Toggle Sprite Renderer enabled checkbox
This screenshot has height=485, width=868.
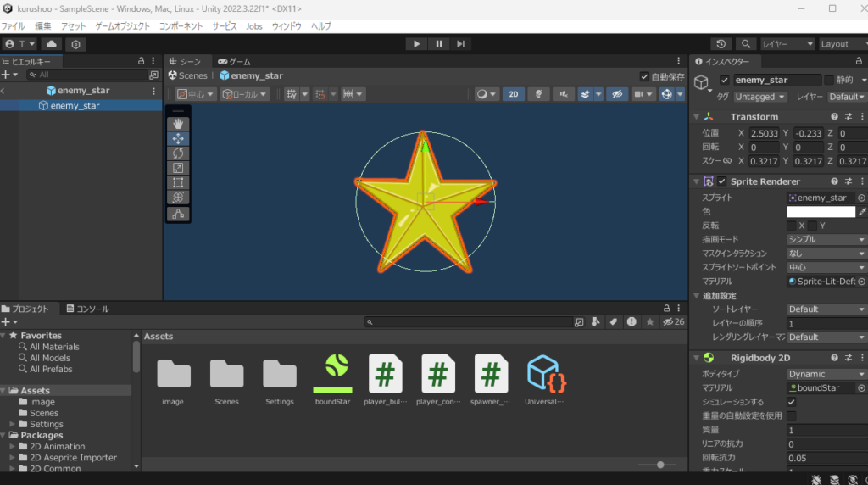point(722,181)
